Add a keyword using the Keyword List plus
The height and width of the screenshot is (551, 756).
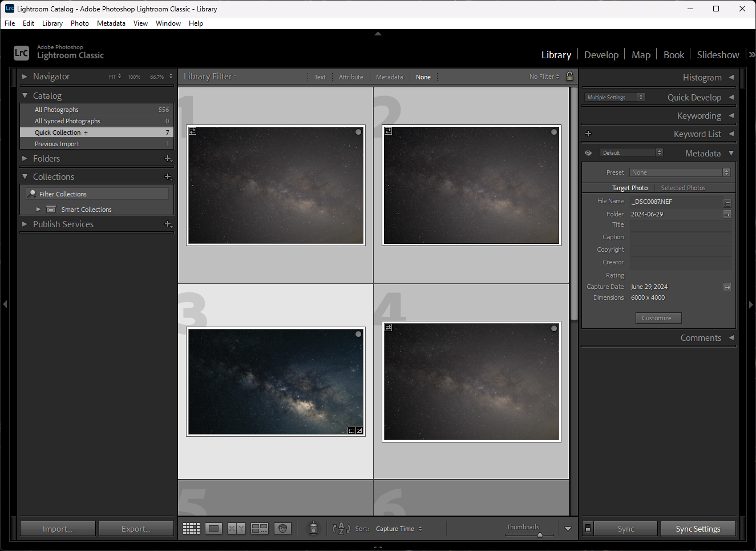point(588,134)
